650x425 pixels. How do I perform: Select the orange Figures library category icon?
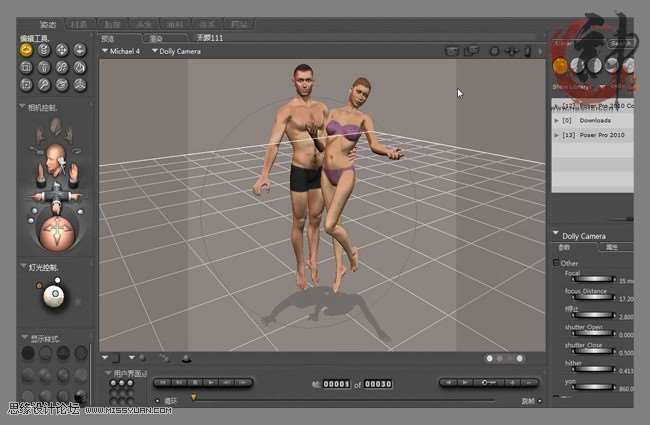coord(560,66)
